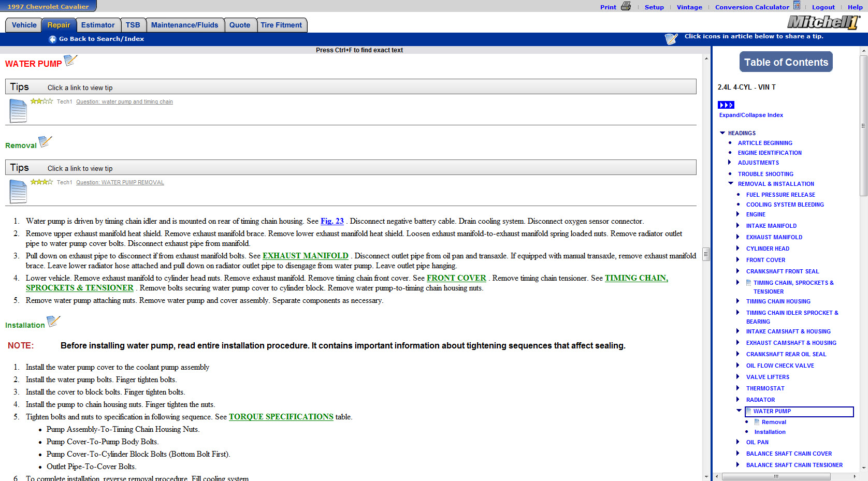Click tip icon beside Removal contents entry
The image size is (868, 481).
click(757, 422)
